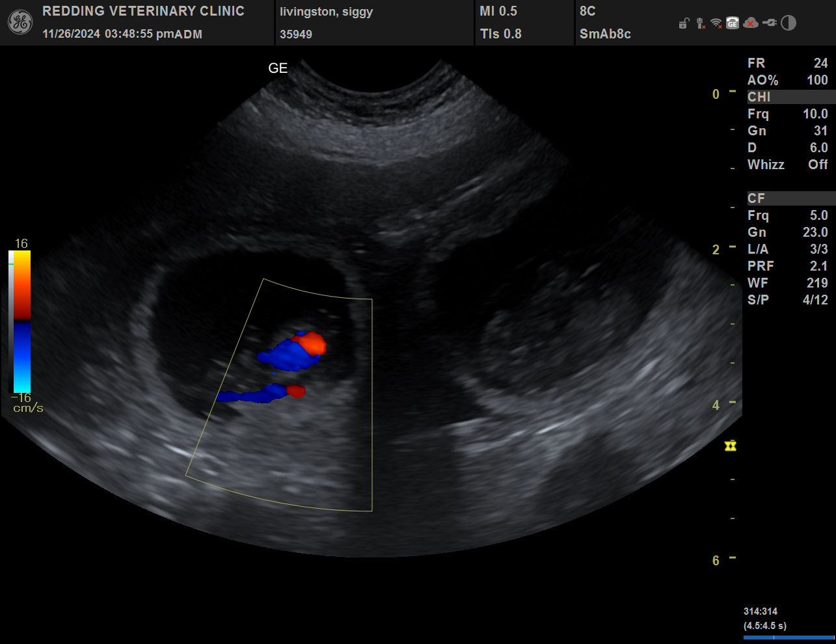Click the S/P value 4/12

click(815, 300)
